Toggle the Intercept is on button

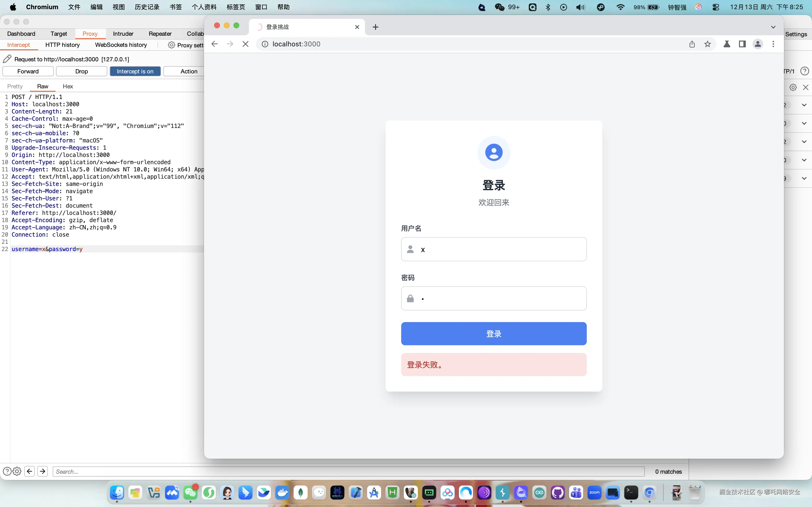pyautogui.click(x=135, y=71)
